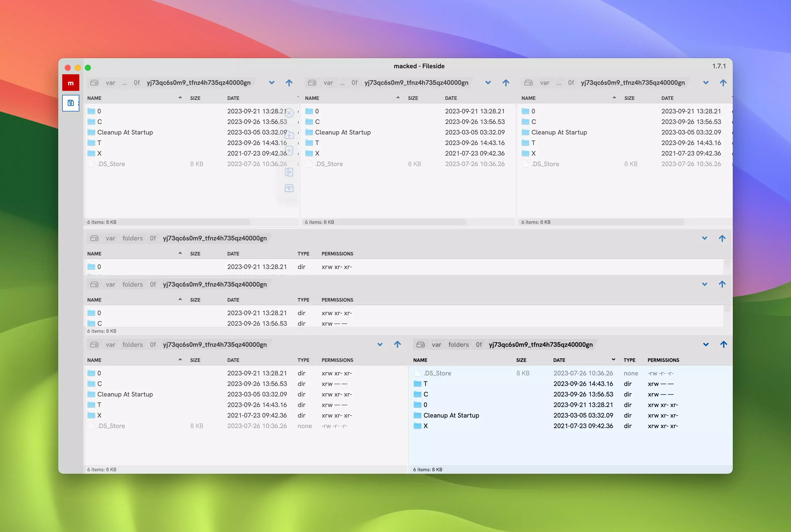Select 'Cleanup At Startup' folder in top-right pane
This screenshot has height=532, width=791.
click(x=559, y=132)
